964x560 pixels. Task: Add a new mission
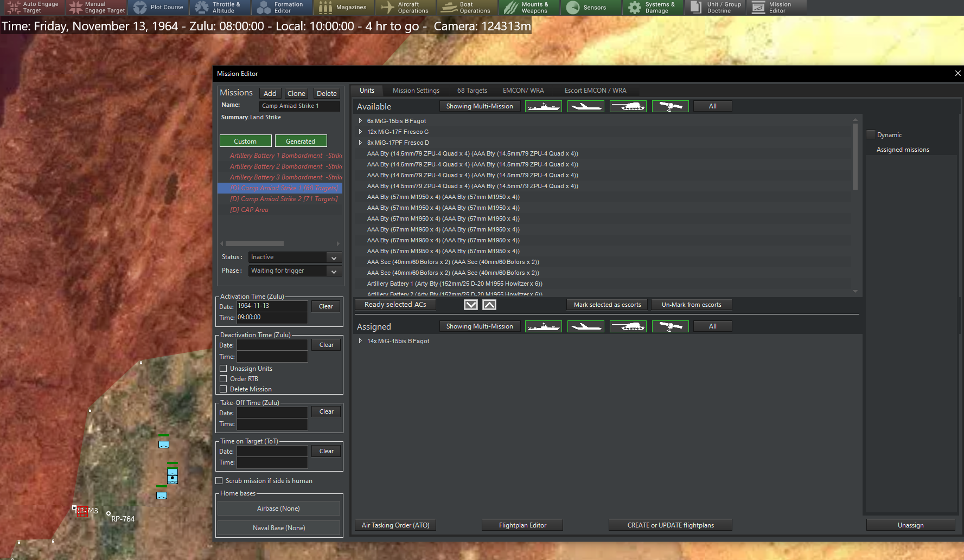[x=270, y=93]
